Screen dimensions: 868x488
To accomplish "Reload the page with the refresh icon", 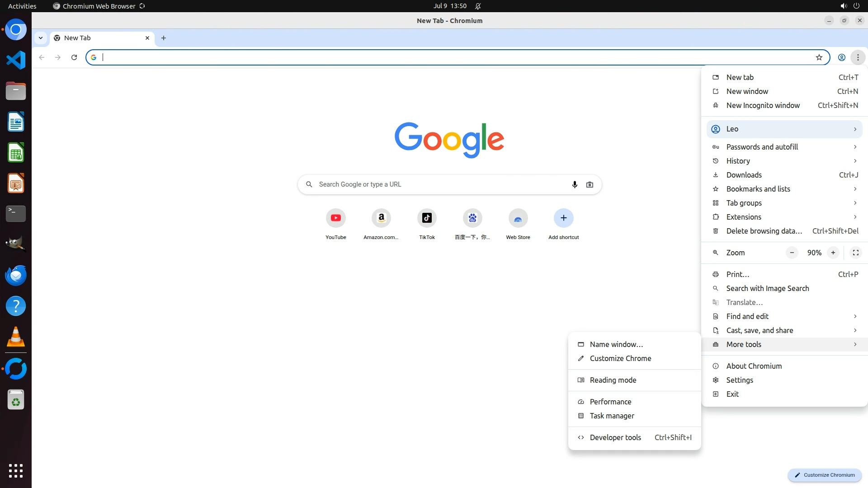I will [x=74, y=57].
